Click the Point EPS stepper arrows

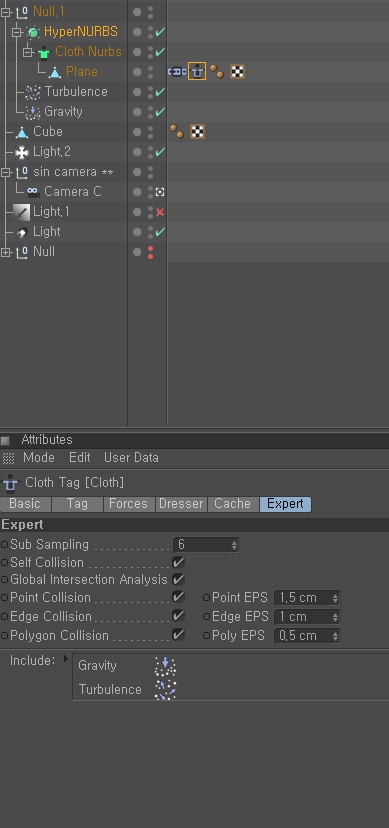[335, 598]
